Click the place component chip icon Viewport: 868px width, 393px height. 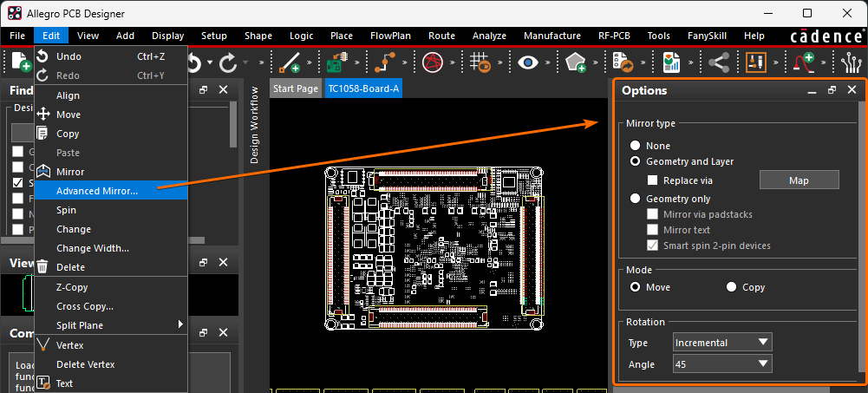coord(335,62)
